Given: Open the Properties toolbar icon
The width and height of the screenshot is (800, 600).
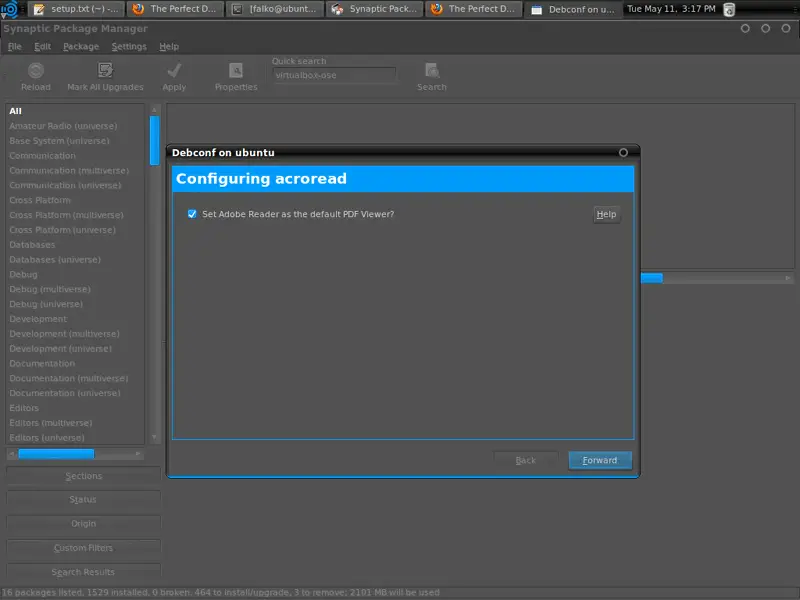Looking at the screenshot, I should [236, 70].
